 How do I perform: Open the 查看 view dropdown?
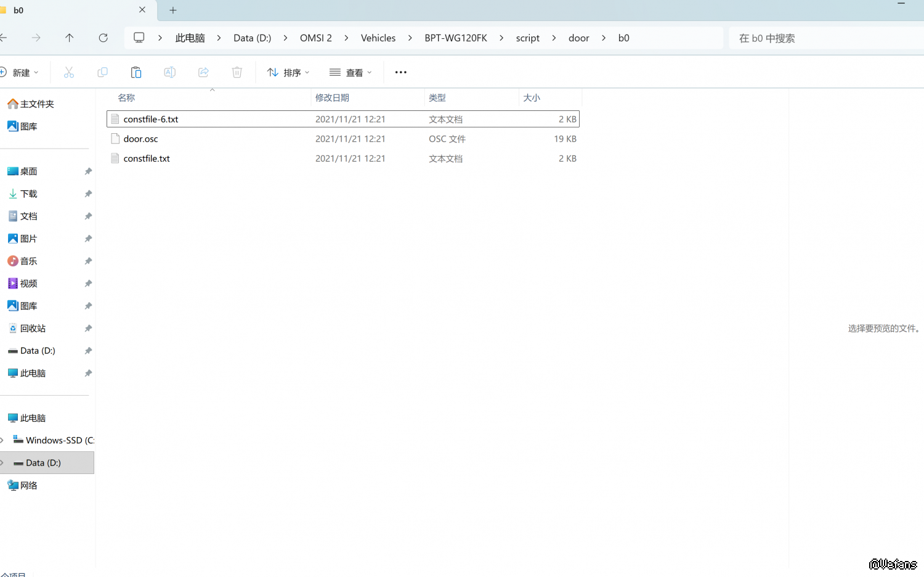tap(351, 73)
